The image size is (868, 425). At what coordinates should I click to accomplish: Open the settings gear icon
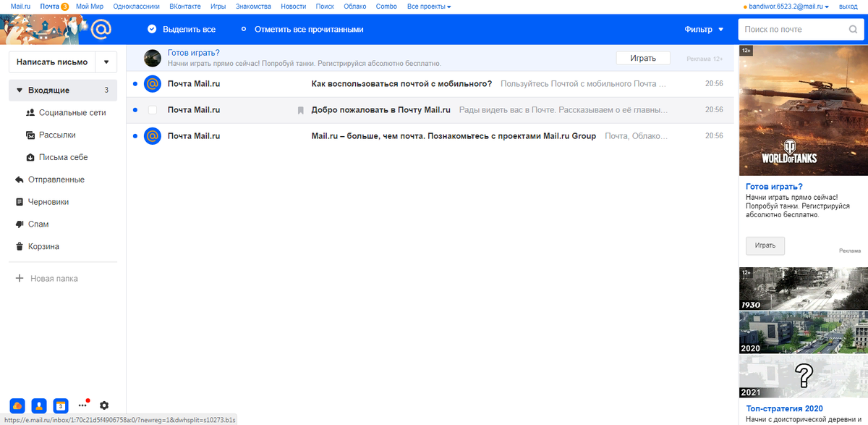tap(104, 405)
